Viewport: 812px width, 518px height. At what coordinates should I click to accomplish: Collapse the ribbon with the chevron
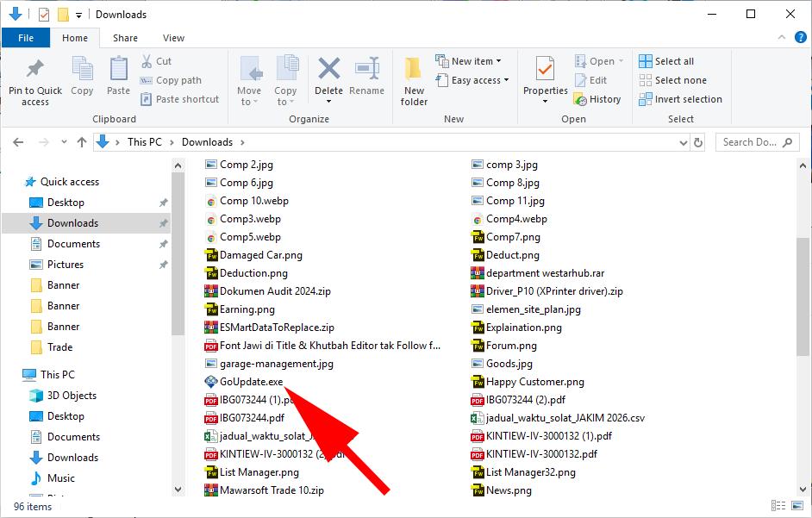click(782, 38)
